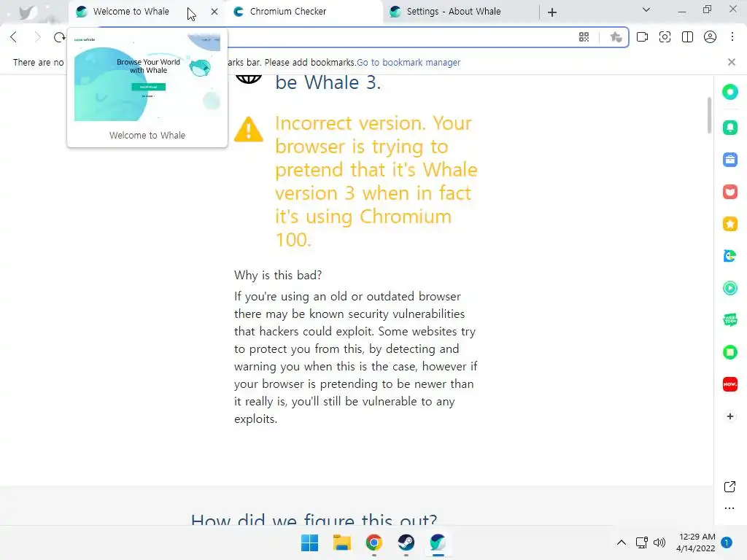Open the red pocket sidebar icon

pos(729,192)
